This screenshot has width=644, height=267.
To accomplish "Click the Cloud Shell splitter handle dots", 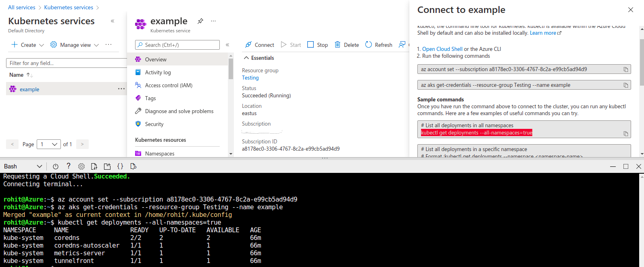I will (325, 158).
